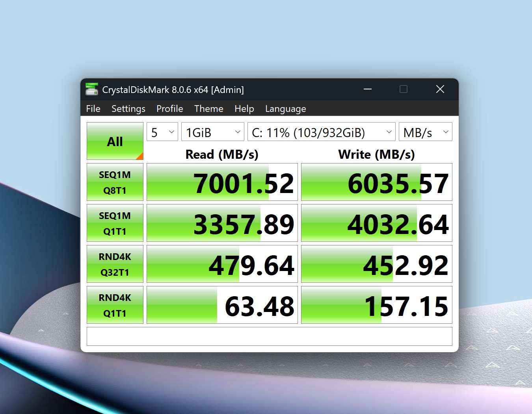532x414 pixels.
Task: Open the File menu
Action: (93, 109)
